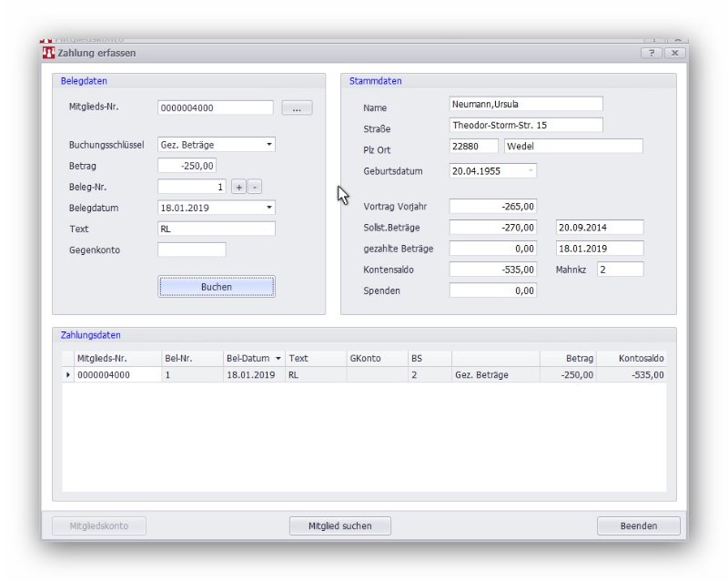This screenshot has width=728, height=581.
Task: Click the Text input field
Action: (216, 229)
